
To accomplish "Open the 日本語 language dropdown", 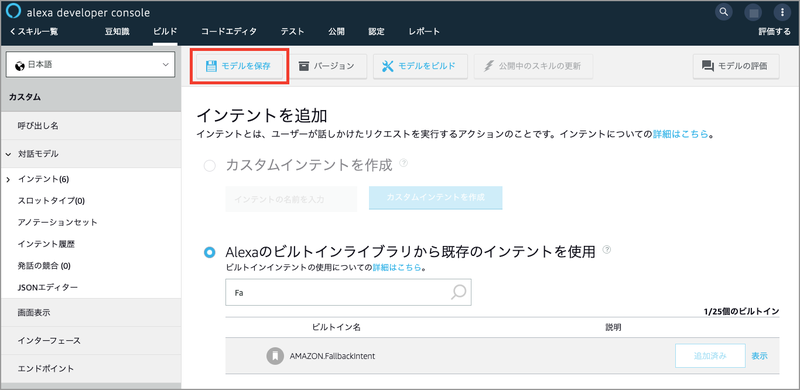I will pyautogui.click(x=90, y=65).
